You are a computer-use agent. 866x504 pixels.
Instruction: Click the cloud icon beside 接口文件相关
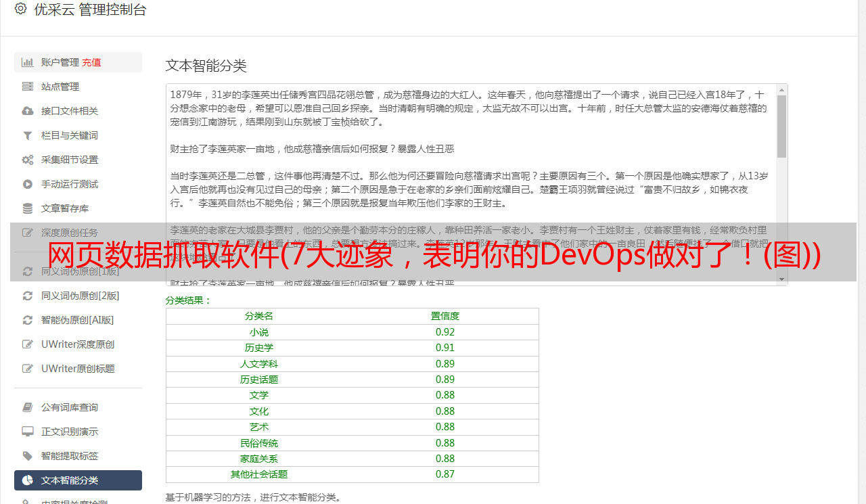28,111
